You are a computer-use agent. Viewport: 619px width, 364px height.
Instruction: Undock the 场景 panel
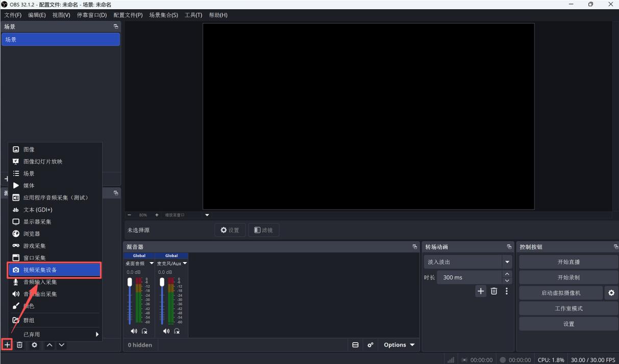coord(116,27)
